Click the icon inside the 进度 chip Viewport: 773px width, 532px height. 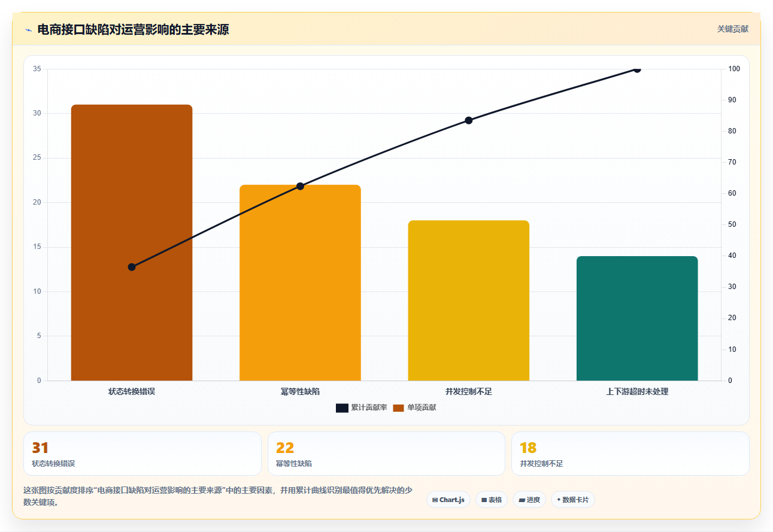point(522,500)
